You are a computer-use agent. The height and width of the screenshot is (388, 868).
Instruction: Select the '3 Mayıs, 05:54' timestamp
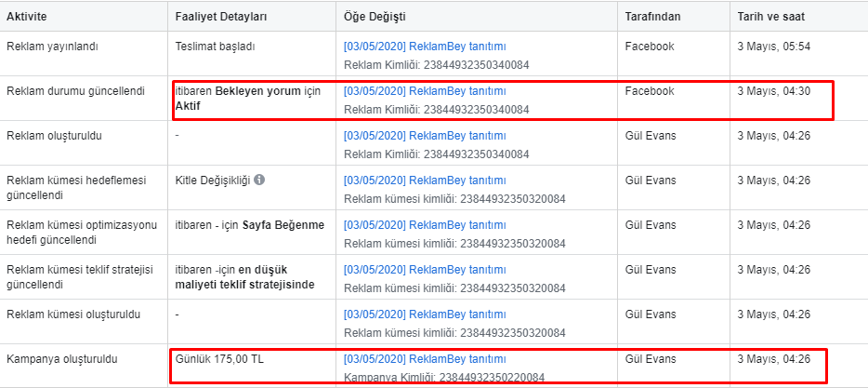click(774, 47)
